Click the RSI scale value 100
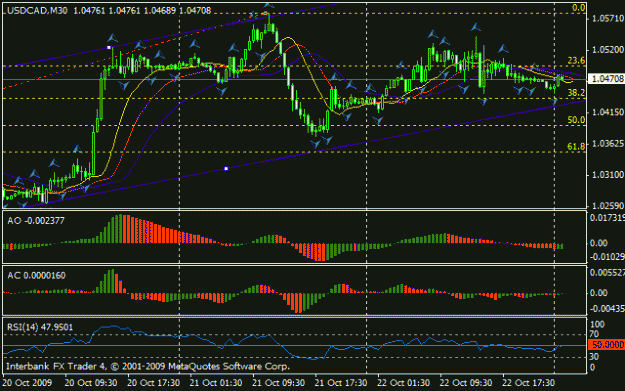 [597, 324]
